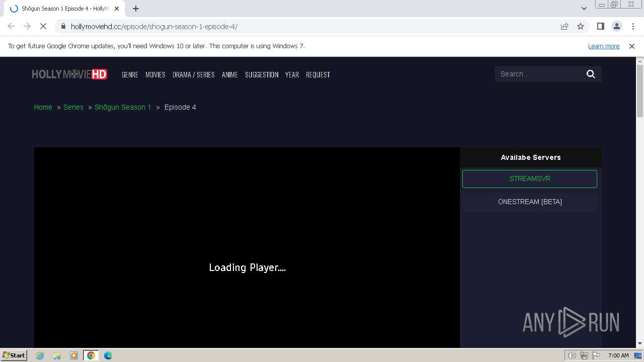Open the DRAMA / SERIES menu

[194, 74]
